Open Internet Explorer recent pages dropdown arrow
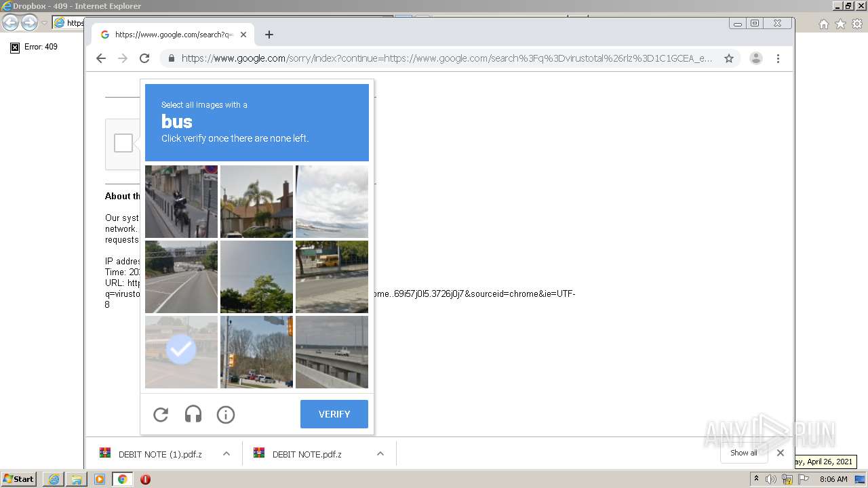The height and width of the screenshot is (488, 868). 44,23
